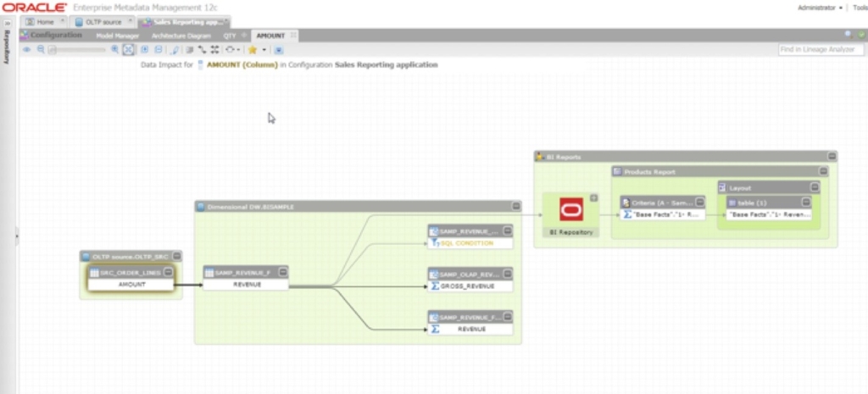This screenshot has height=394, width=868.
Task: Select the AMOUNT column node
Action: point(131,285)
